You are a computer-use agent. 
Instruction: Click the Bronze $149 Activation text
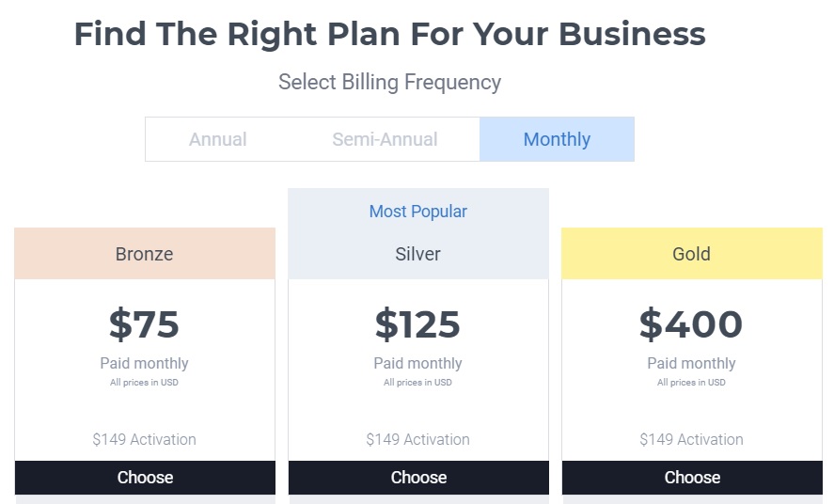[x=145, y=439]
